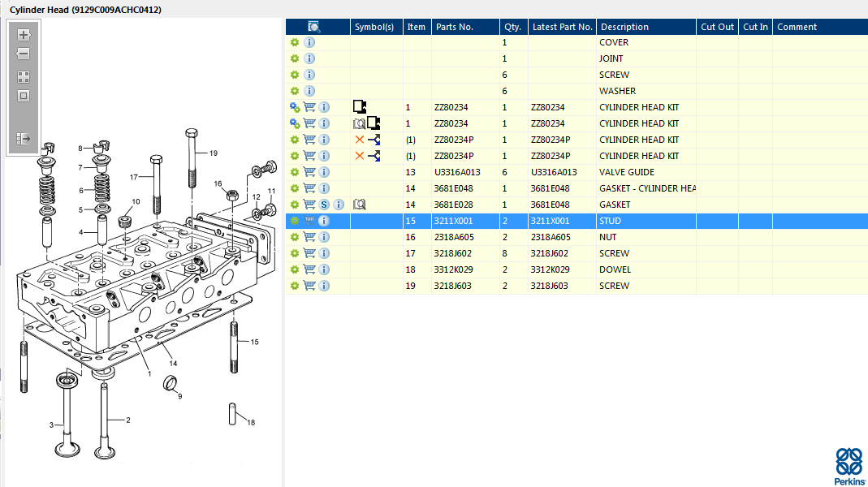Click callout number 17 in the diagram
Screen dimensions: 868x487
pos(133,177)
